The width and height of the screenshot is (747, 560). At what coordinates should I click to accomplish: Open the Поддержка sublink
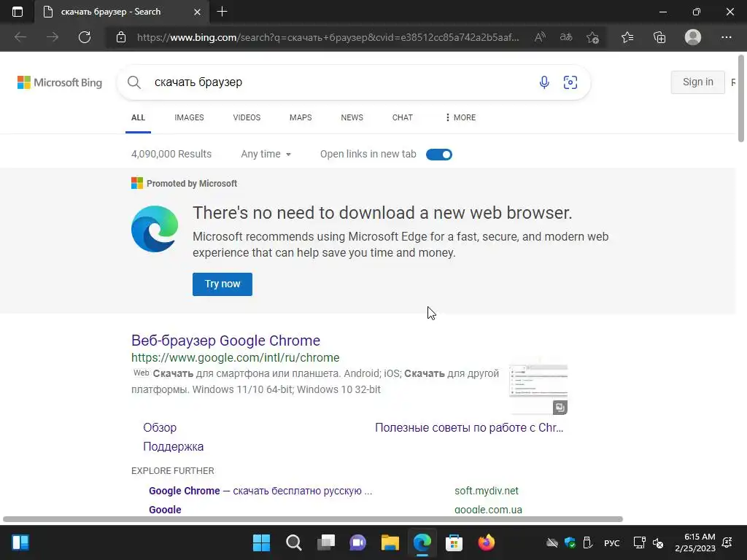click(174, 447)
